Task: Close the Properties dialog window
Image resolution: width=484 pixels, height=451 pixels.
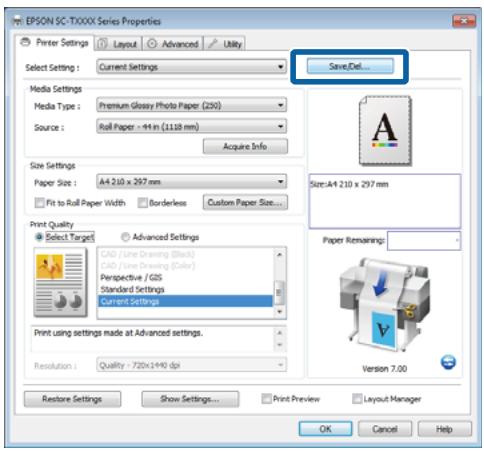Action: [464, 21]
